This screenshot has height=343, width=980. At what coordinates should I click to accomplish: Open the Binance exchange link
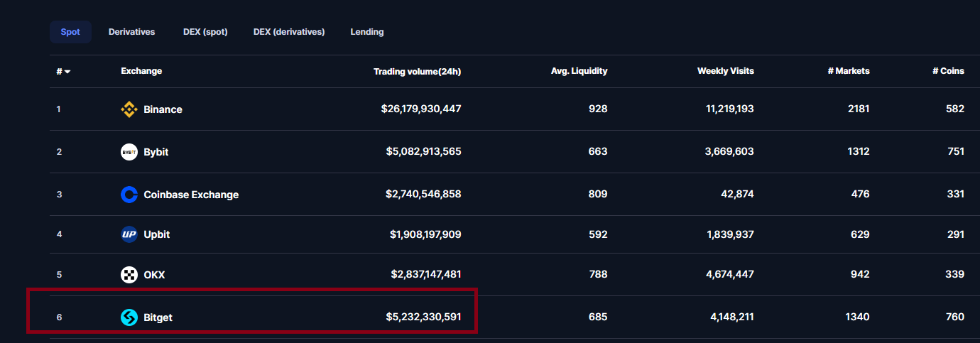(x=163, y=109)
